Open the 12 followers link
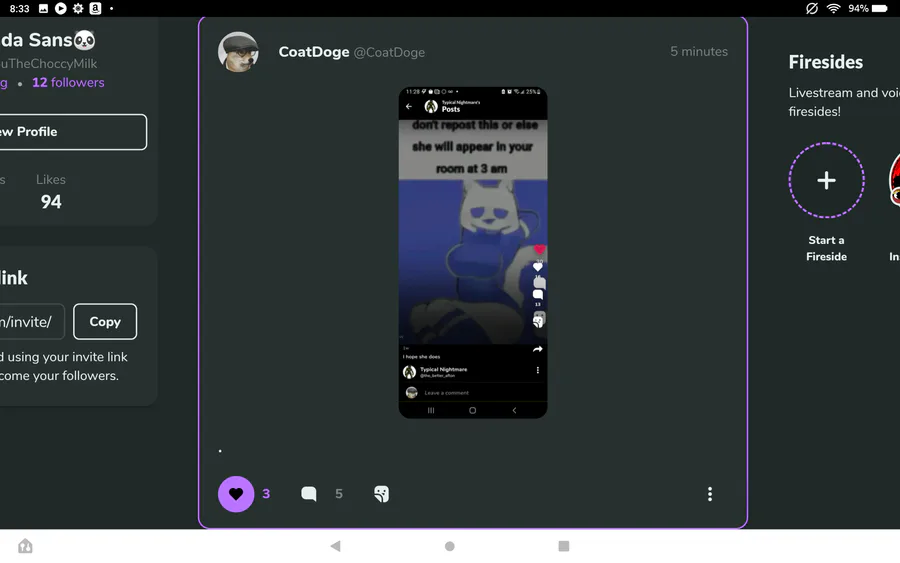 (x=68, y=83)
